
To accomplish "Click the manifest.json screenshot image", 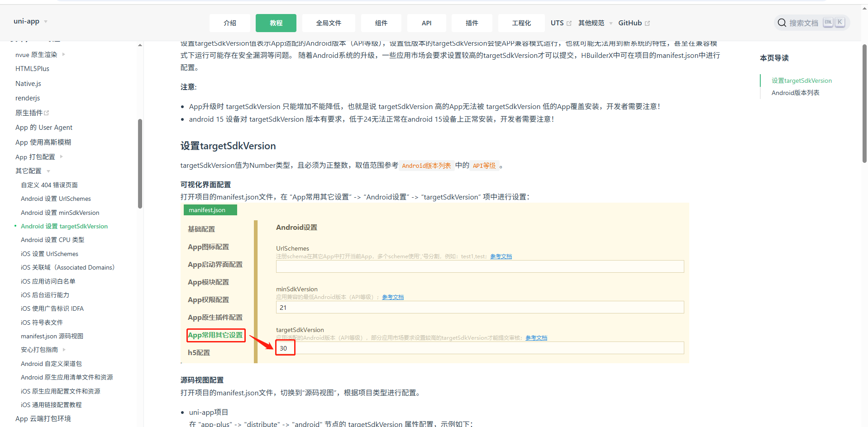I will coord(434,283).
